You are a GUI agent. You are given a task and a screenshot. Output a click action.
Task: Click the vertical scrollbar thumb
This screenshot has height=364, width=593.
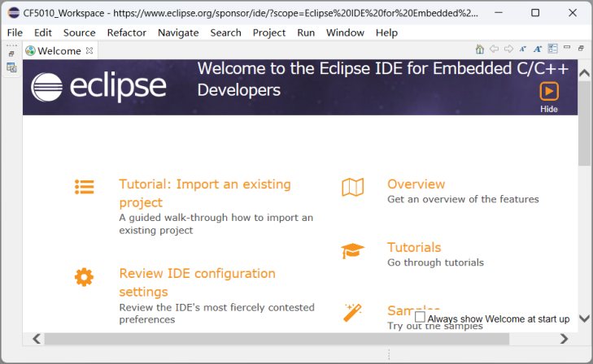coord(584,123)
